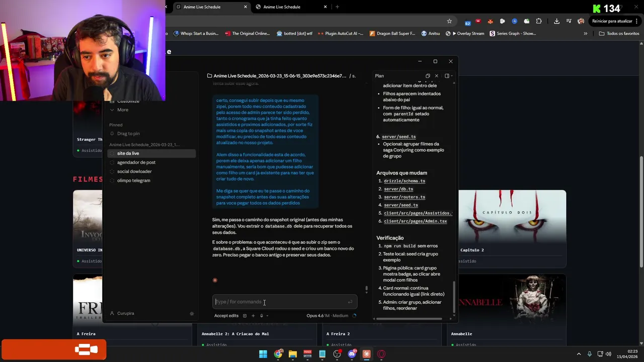Open Whop: Start a Busin... bookmark
The image size is (644, 362).
pos(196,34)
